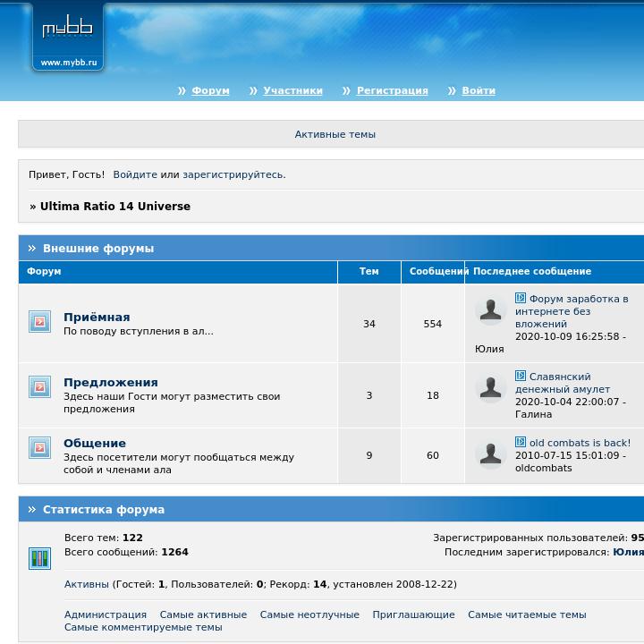Click the Ultima Ratio 14 Universe title

pyautogui.click(x=115, y=207)
